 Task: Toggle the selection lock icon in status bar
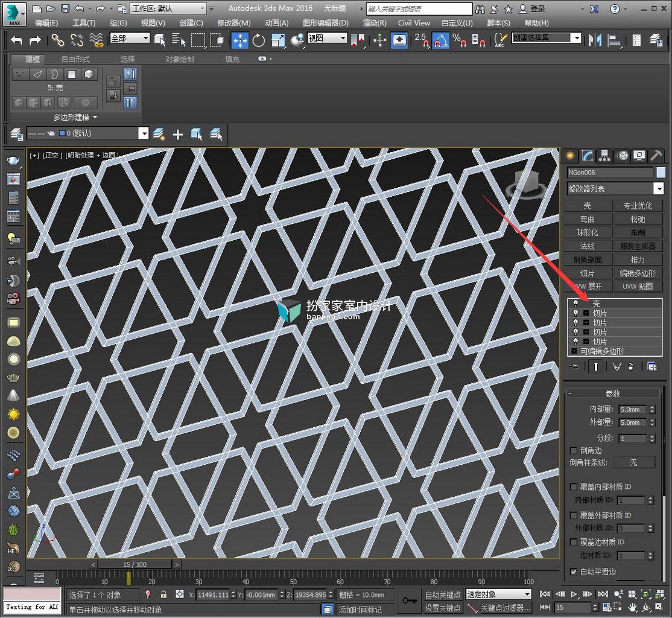coord(163,594)
